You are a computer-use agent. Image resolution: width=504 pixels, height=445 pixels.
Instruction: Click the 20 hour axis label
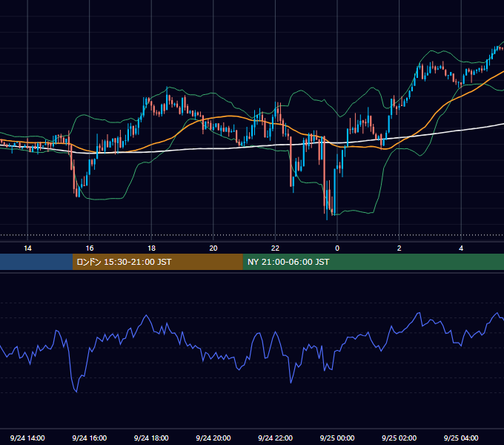(213, 248)
